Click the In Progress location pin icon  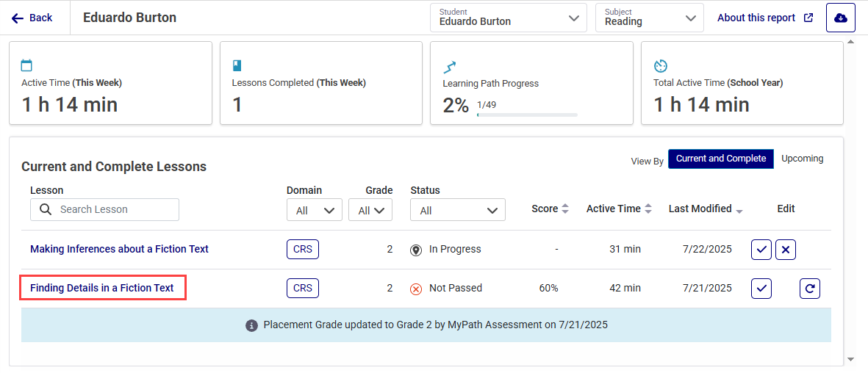pyautogui.click(x=416, y=250)
